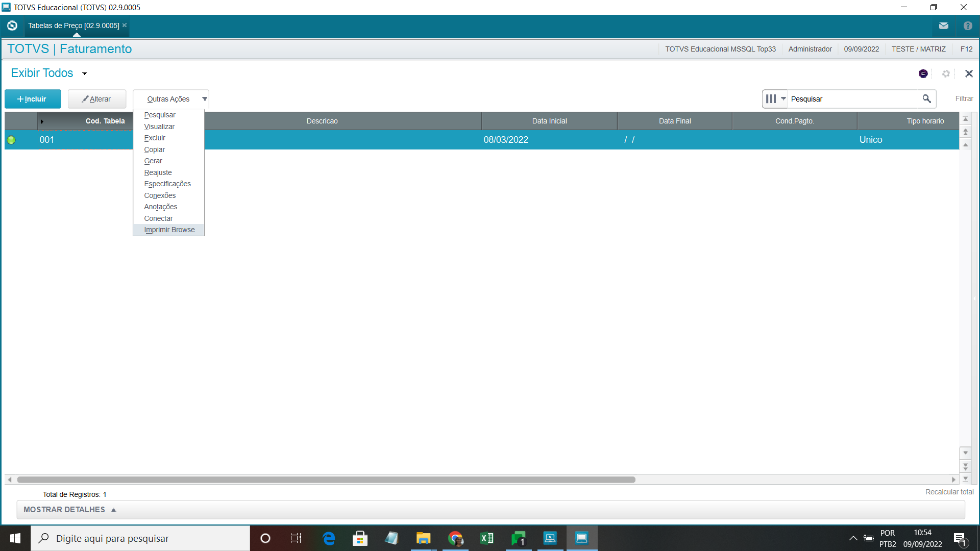Click the Filtrar link
980x551 pixels.
964,98
